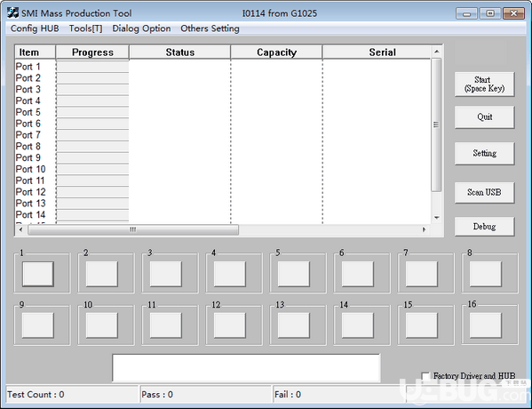Click port slot button 6
This screenshot has width=532, height=409.
358,274
